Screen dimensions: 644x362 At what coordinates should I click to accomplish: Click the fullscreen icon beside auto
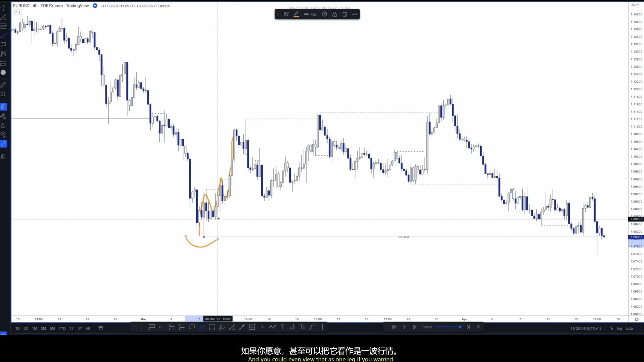click(x=639, y=328)
